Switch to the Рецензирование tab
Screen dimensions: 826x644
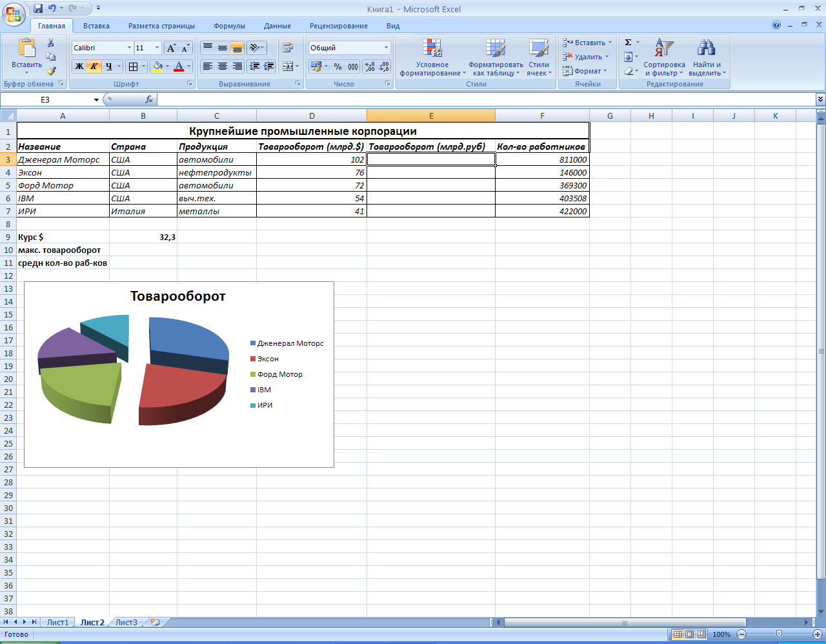[x=339, y=26]
